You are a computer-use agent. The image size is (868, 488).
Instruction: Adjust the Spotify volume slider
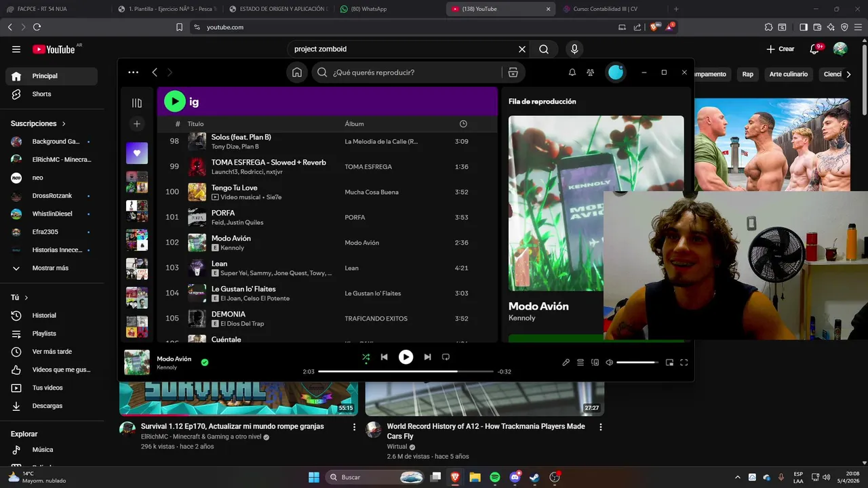[637, 363]
